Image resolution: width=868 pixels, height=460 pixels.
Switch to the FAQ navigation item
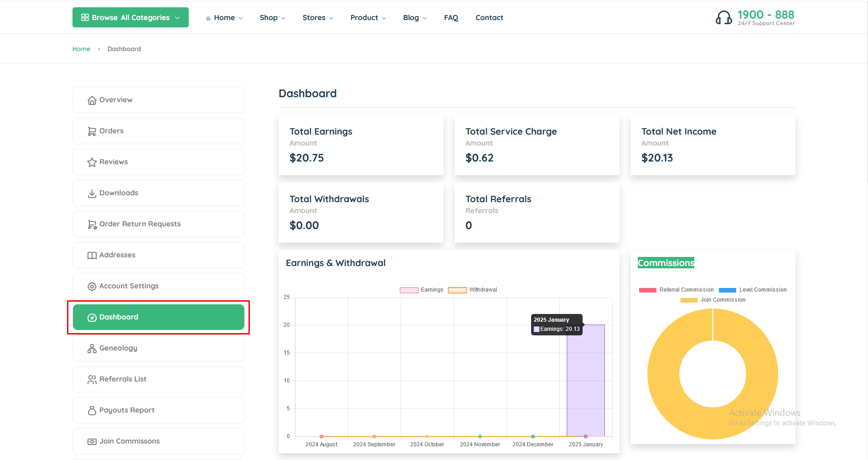pos(451,17)
